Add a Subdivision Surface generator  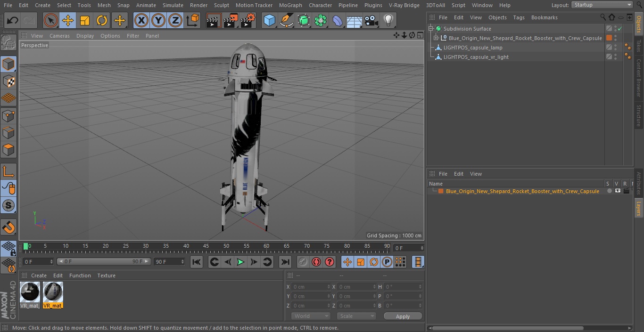coord(304,20)
